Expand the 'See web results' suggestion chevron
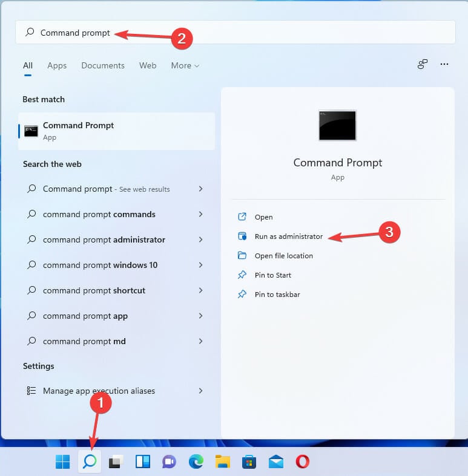The height and width of the screenshot is (476, 468). click(200, 189)
